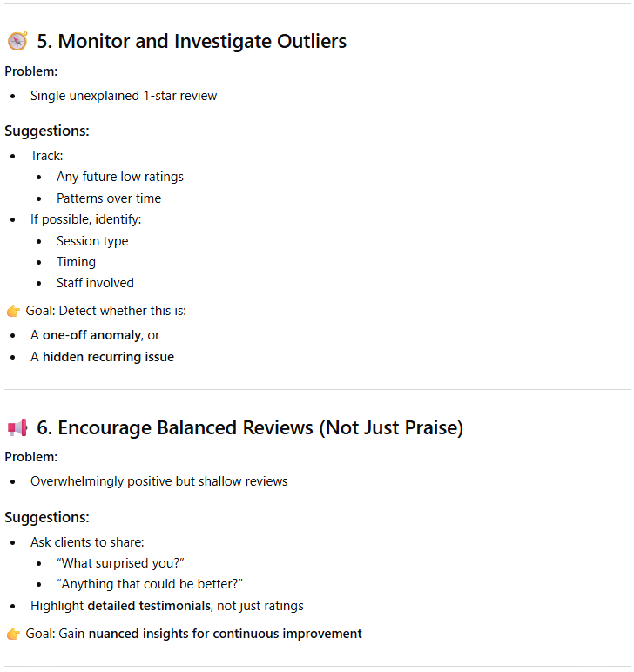
Task: Click the "Patterns over time" sub-bullet
Action: [109, 198]
